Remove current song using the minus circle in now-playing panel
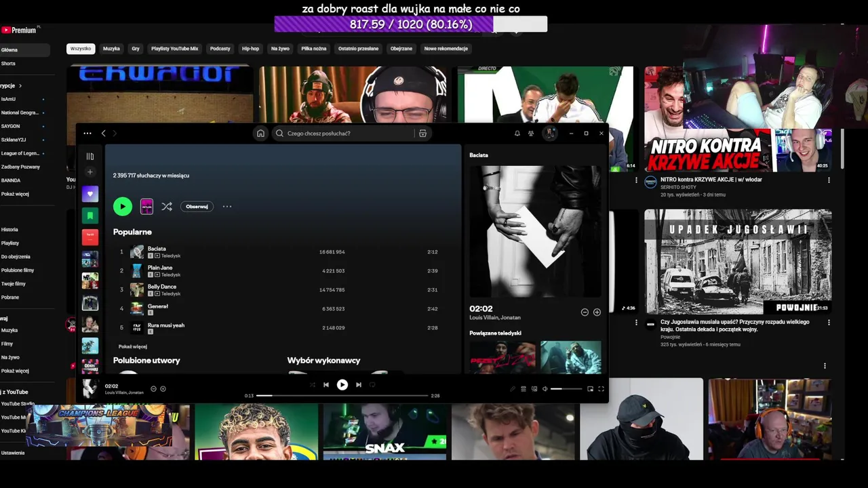The image size is (868, 488). coord(585,312)
